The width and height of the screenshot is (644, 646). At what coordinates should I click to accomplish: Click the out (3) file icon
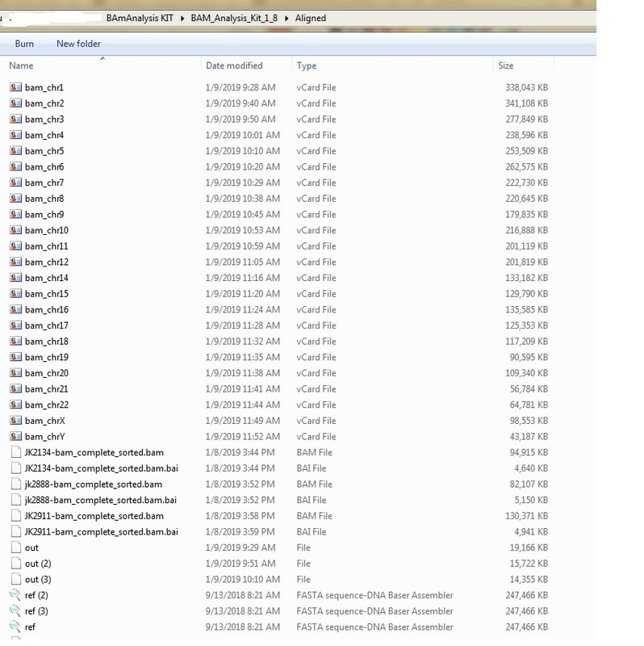[x=15, y=579]
